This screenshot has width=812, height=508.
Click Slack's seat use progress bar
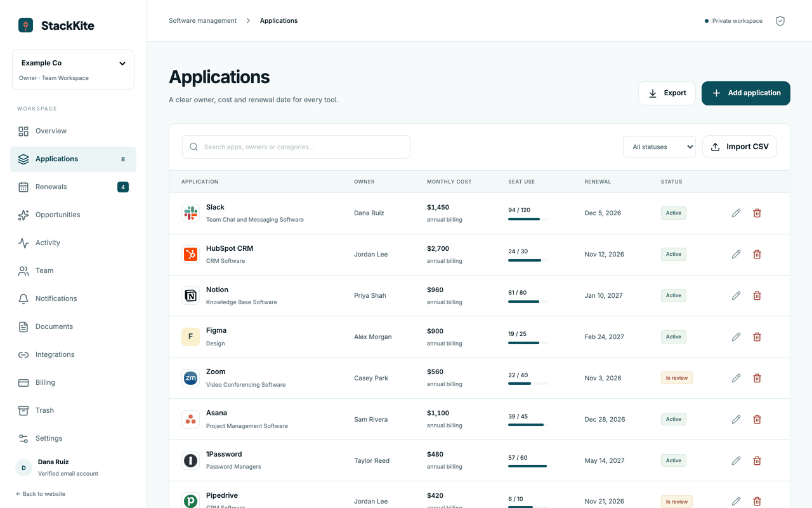[528, 219]
